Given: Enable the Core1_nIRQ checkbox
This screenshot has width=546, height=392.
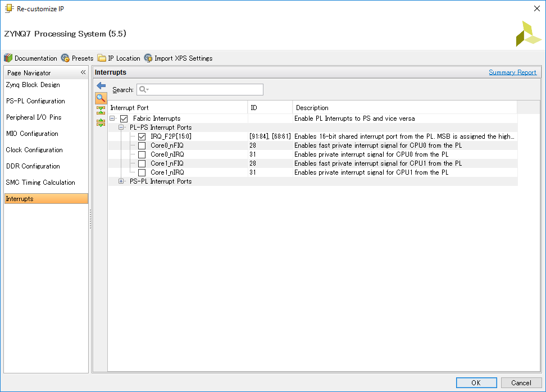Looking at the screenshot, I should (x=142, y=172).
